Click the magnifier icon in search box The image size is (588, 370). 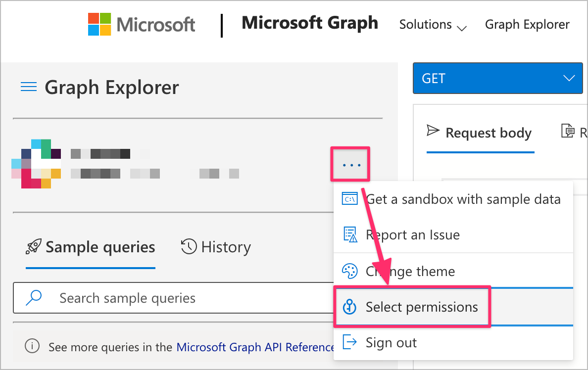tap(34, 298)
